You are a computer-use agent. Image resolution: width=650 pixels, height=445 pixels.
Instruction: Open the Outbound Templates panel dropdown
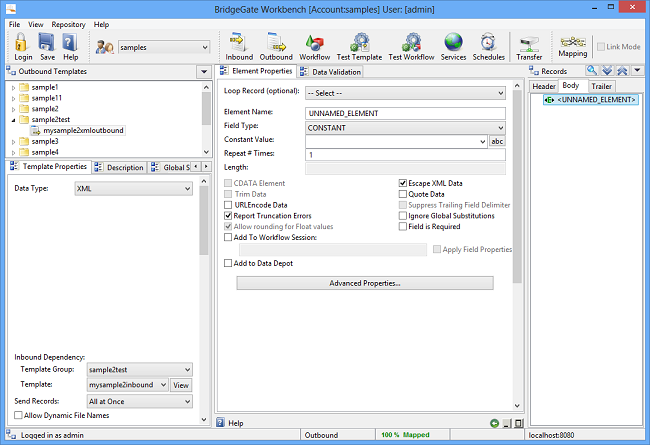(x=204, y=71)
